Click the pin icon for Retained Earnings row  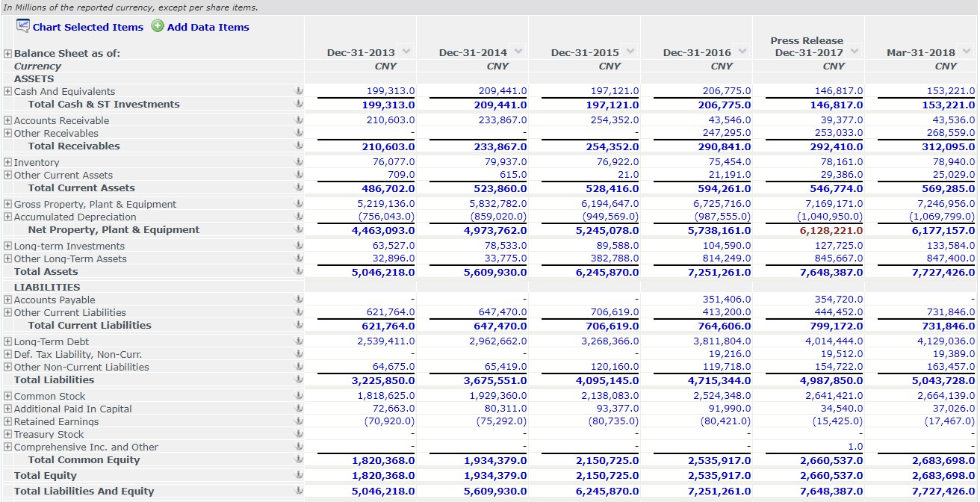point(299,421)
